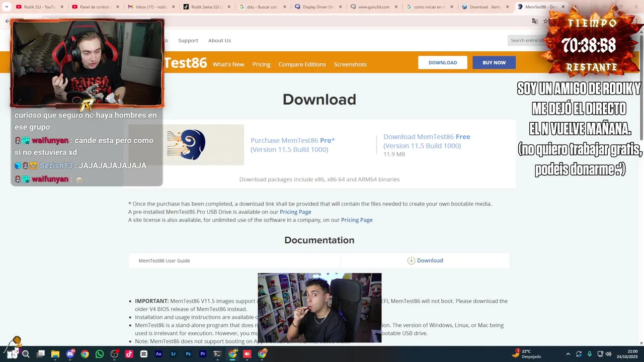Open the volume speaker icon

coord(609,354)
